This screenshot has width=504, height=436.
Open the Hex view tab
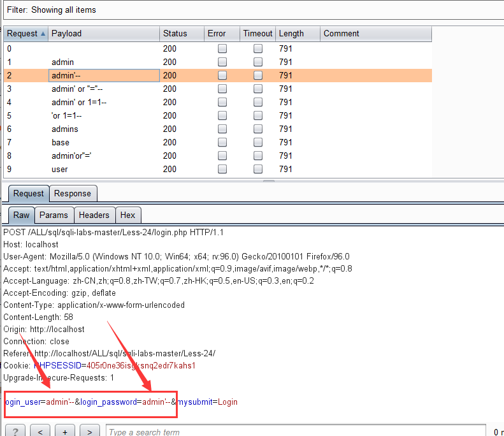click(127, 215)
